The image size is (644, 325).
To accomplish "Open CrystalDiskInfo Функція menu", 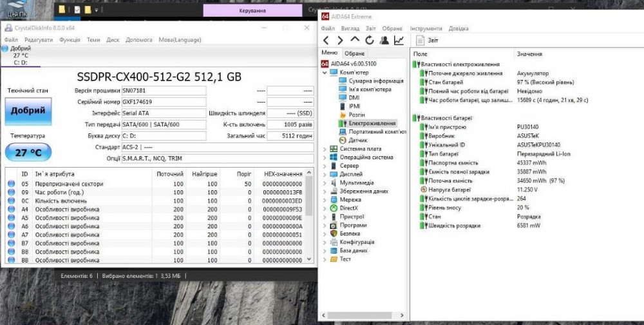I will click(70, 40).
